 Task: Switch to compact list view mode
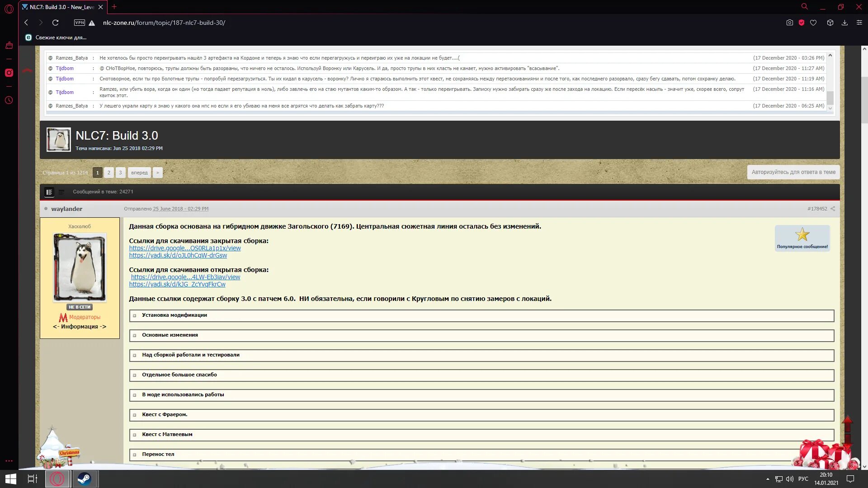(x=61, y=192)
